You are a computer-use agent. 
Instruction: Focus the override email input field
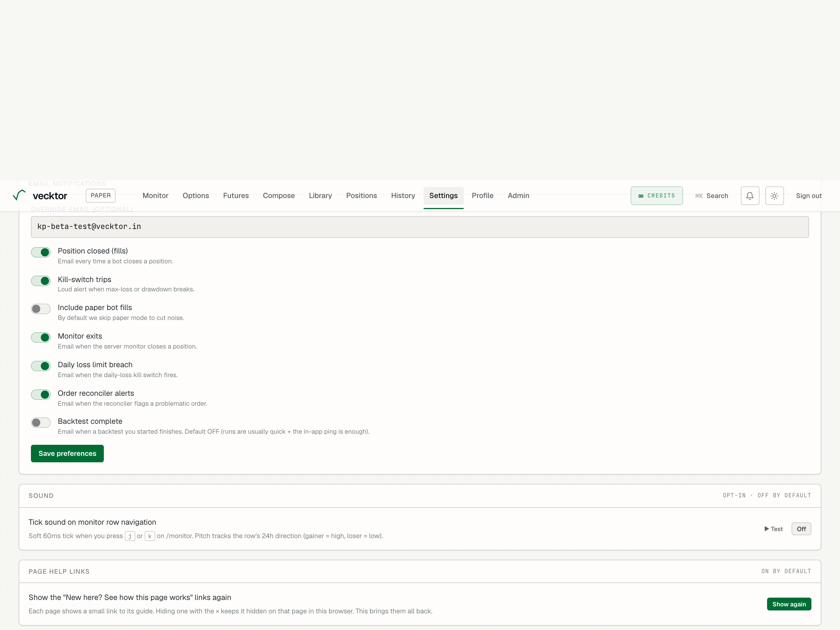pos(420,227)
